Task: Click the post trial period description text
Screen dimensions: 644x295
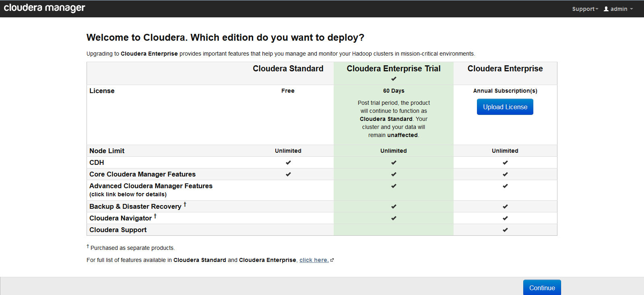Action: 394,119
